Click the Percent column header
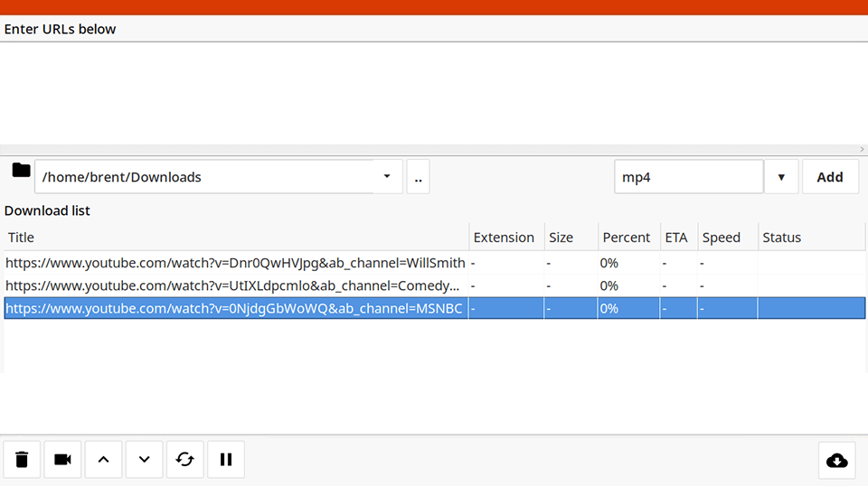The height and width of the screenshot is (486, 868). (626, 238)
